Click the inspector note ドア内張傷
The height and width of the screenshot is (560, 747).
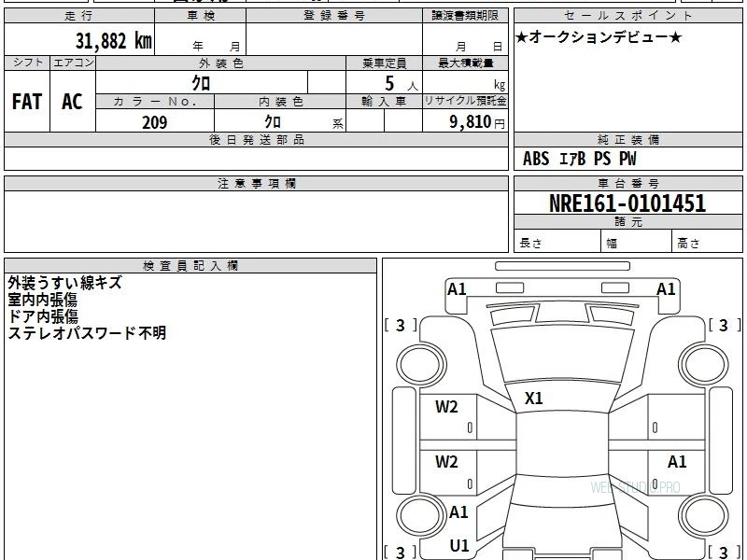[43, 316]
